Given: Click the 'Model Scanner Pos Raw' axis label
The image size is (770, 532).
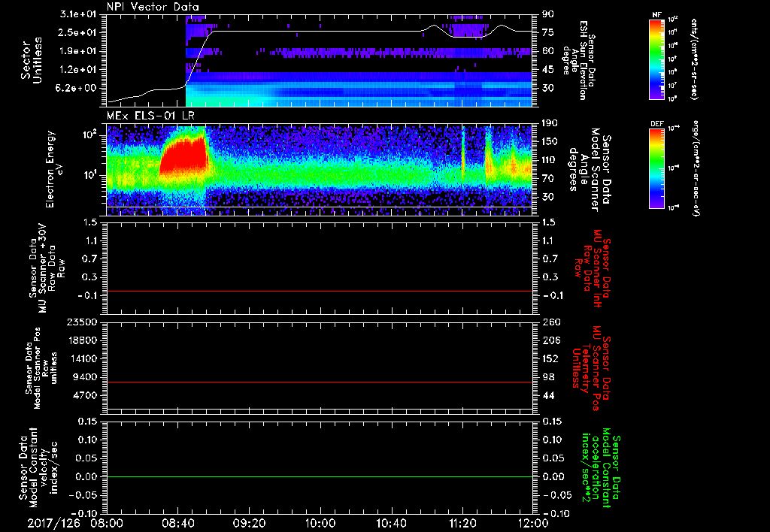Looking at the screenshot, I should click(x=41, y=368).
